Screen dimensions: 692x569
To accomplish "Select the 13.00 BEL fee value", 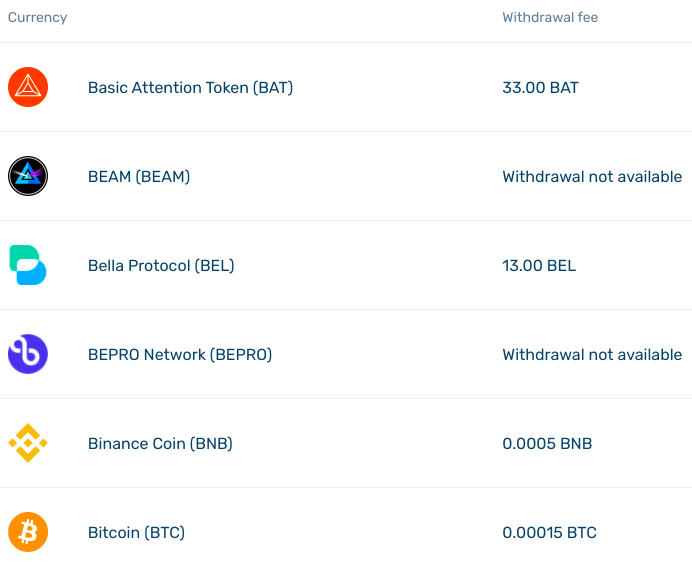I will 539,266.
